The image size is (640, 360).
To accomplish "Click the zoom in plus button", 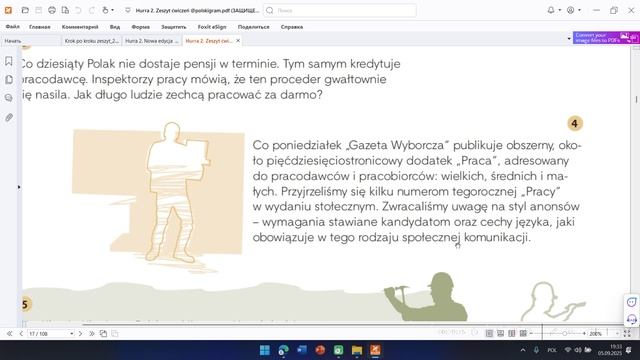I will tap(584, 334).
